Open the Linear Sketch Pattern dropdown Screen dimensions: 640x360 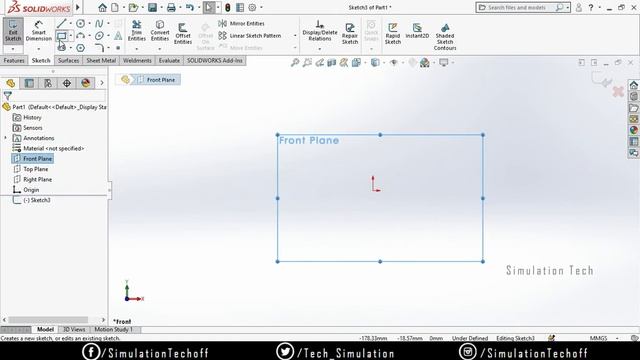(295, 36)
